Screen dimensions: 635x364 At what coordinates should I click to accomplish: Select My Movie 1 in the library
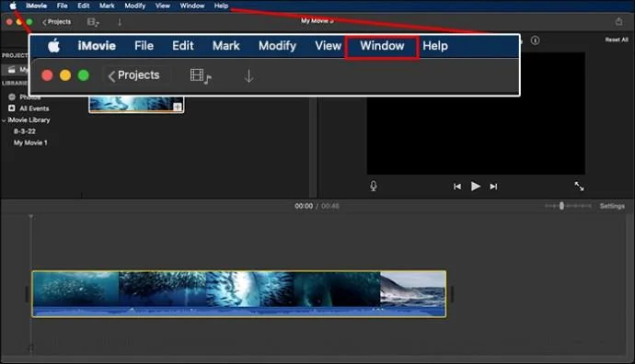coord(30,142)
